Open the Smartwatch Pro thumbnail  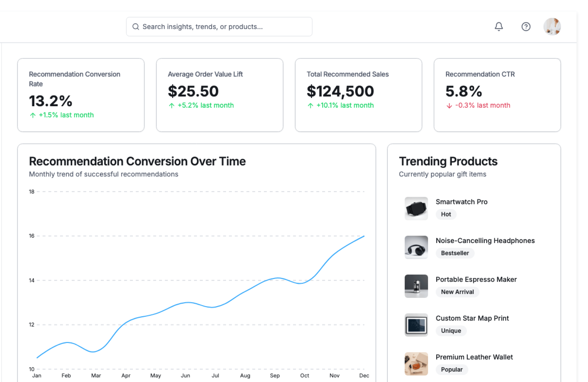point(416,208)
